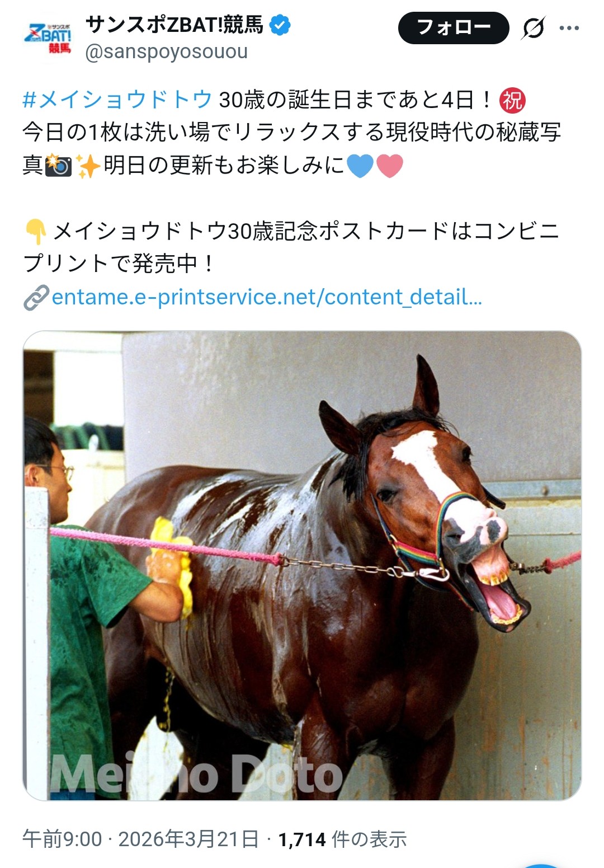This screenshot has width=604, height=868.
Task: Click the Meisho Doto watermark on photo
Action: point(196,775)
